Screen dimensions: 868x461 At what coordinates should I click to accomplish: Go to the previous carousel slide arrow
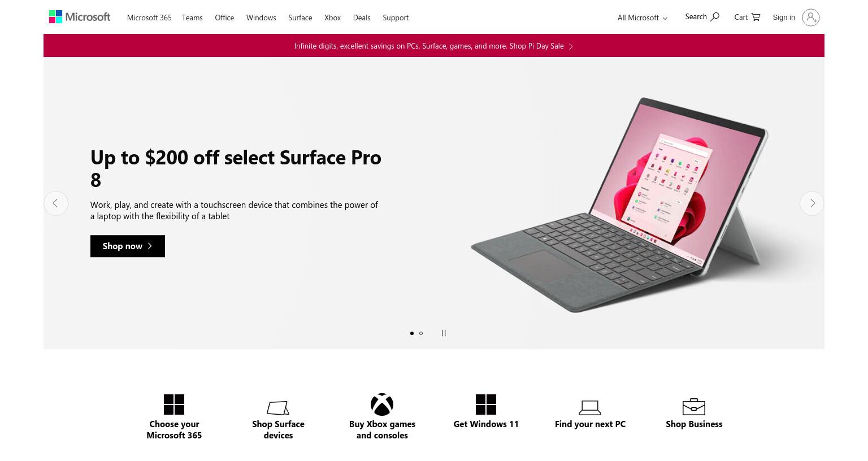56,203
